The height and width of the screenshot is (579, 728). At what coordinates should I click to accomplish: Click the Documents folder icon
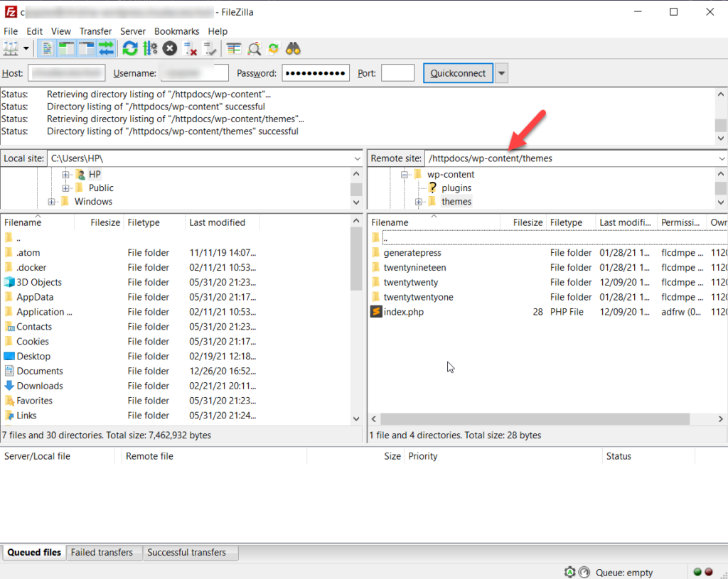[x=9, y=371]
